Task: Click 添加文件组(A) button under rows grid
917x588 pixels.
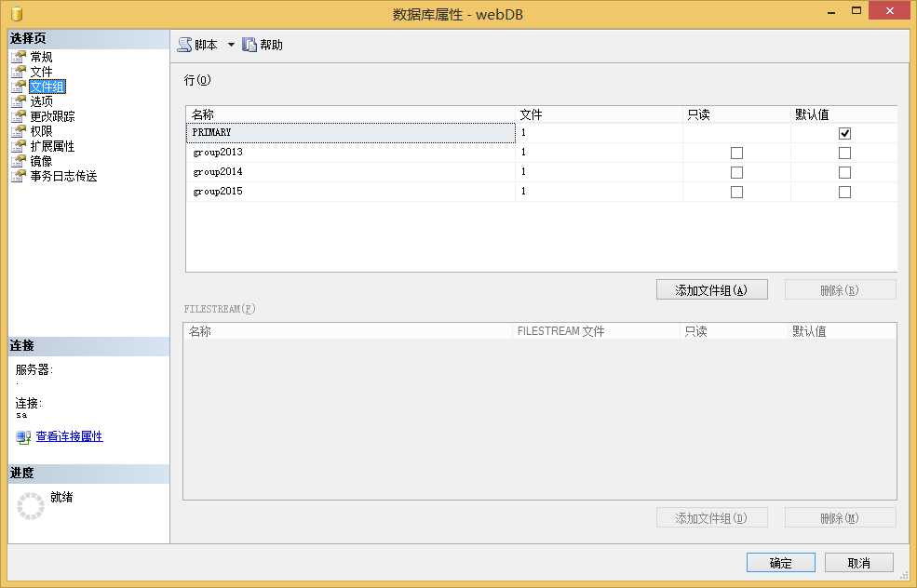Action: (x=711, y=289)
